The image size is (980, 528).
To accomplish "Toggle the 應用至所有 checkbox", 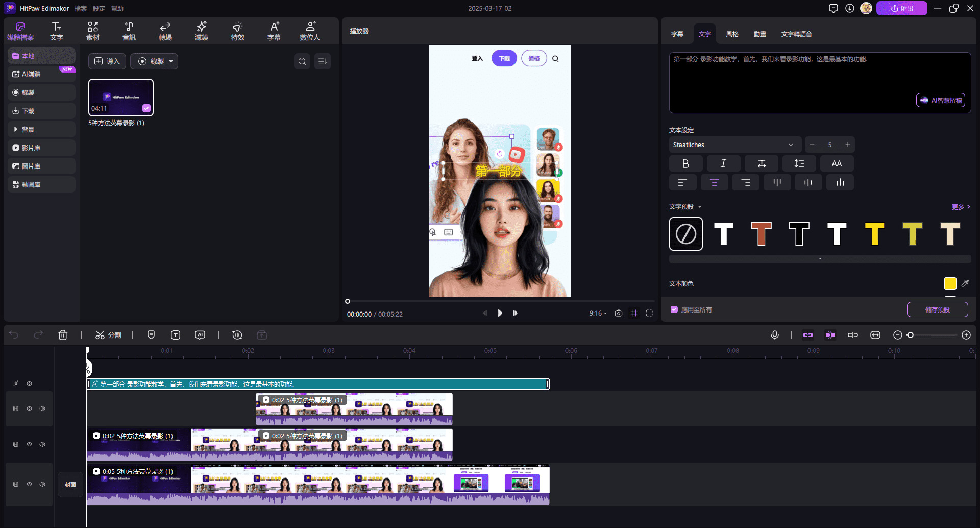I will 674,310.
